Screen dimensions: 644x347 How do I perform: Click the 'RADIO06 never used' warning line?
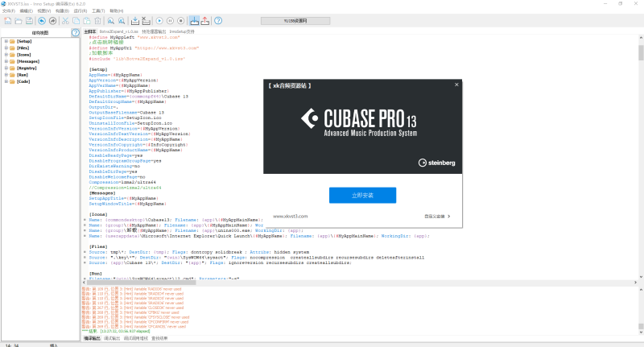(x=131, y=289)
